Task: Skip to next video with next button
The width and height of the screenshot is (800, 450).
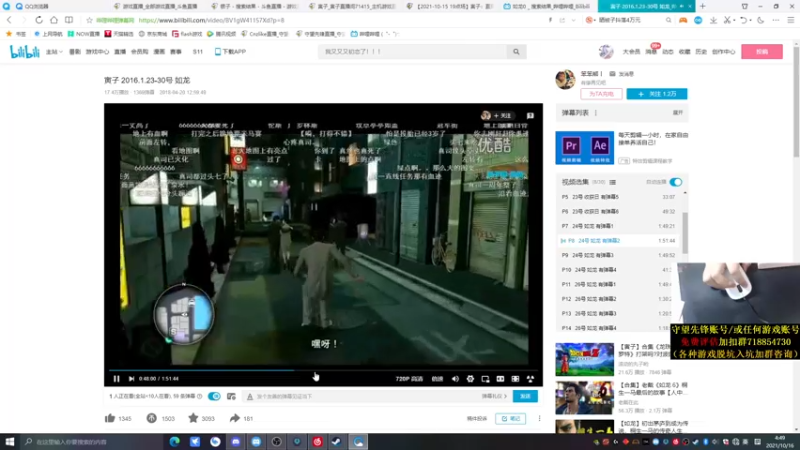Action: (131, 379)
